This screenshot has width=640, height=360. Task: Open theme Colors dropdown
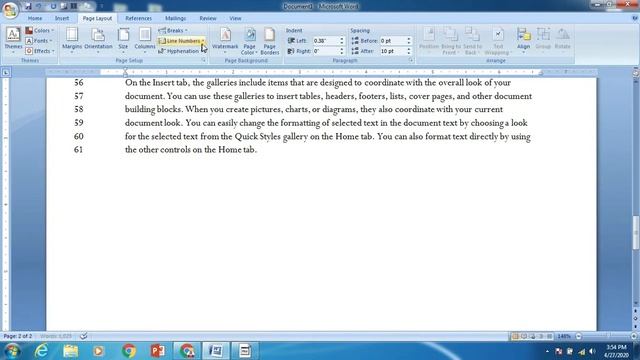(40, 31)
